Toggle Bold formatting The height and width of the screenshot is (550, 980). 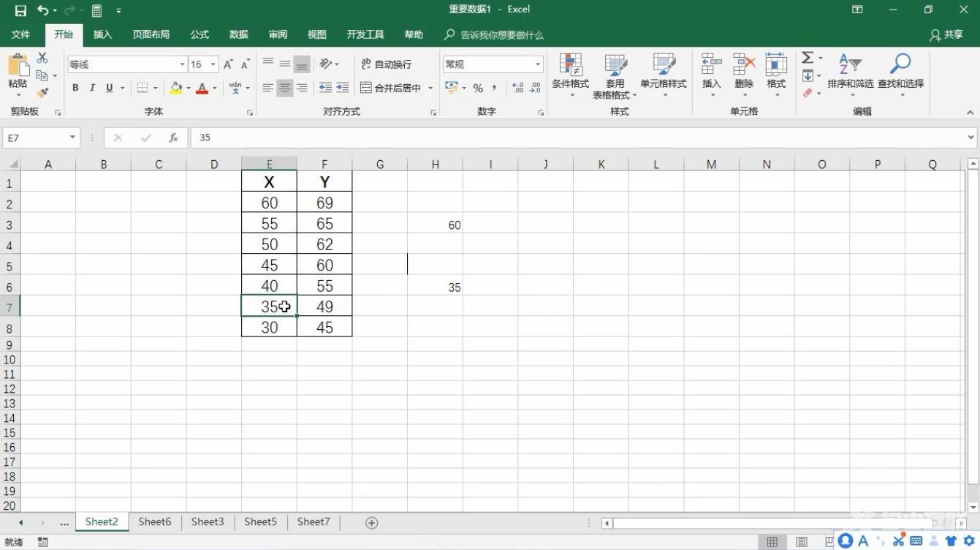point(75,88)
